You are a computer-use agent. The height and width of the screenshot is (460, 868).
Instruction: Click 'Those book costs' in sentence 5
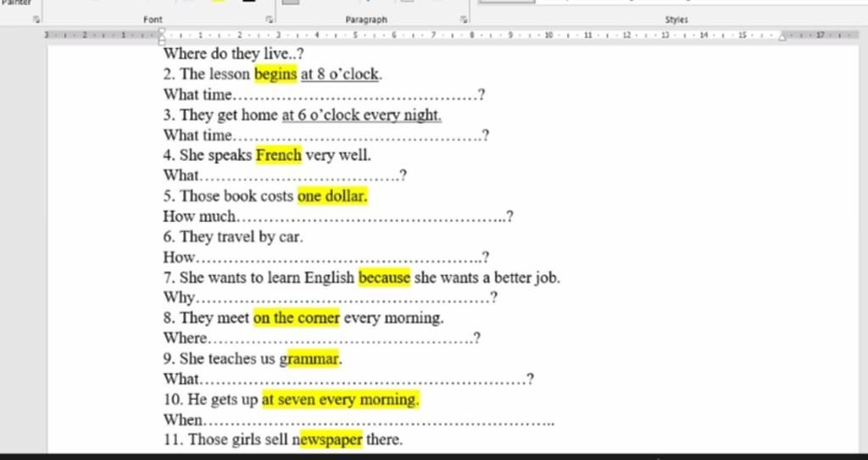236,196
